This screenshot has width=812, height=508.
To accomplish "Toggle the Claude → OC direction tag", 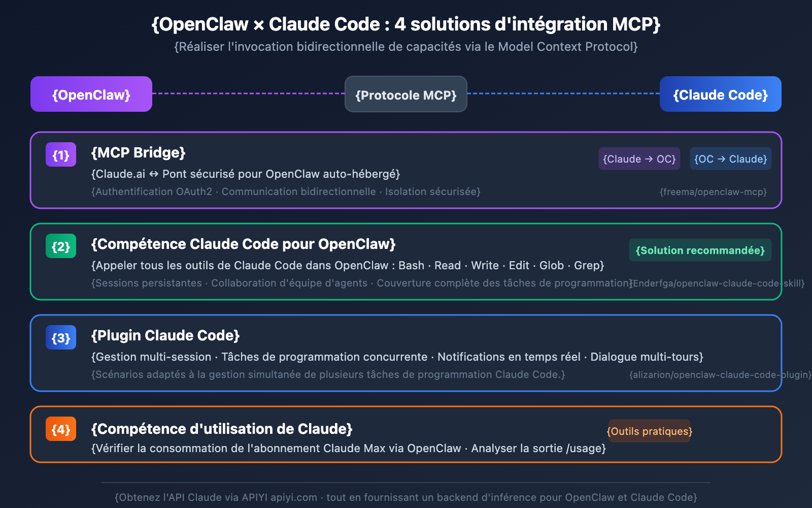I will click(639, 158).
